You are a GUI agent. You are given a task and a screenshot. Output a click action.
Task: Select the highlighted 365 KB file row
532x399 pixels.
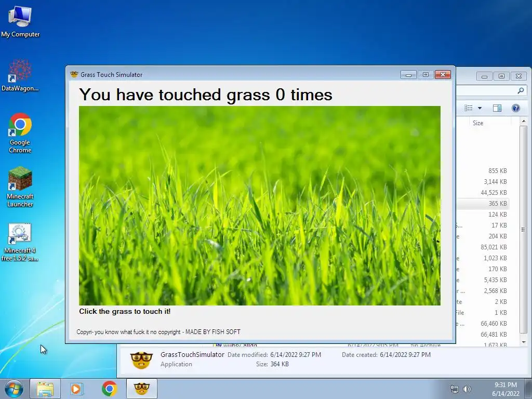point(483,203)
